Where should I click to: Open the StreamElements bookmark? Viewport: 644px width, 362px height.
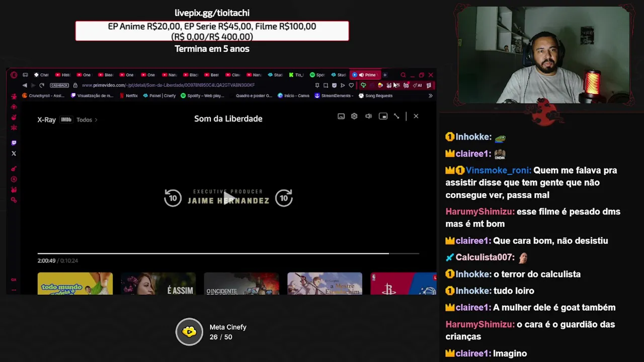(x=333, y=96)
